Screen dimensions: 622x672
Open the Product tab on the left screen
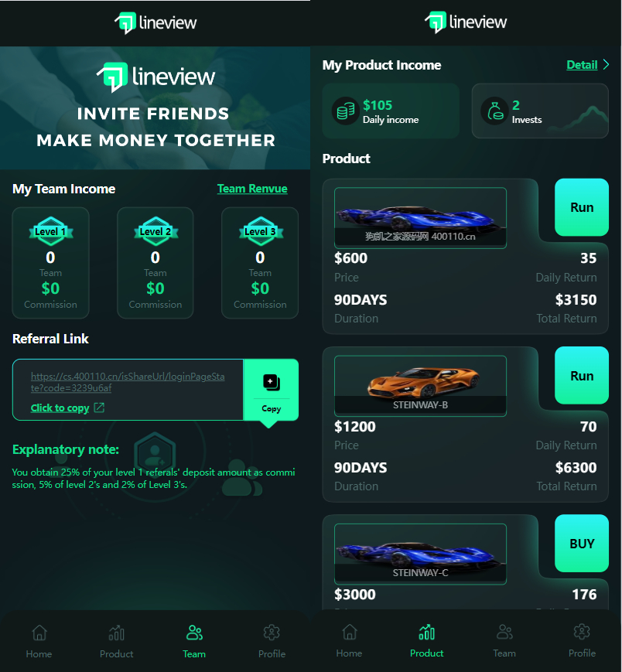[x=117, y=641]
